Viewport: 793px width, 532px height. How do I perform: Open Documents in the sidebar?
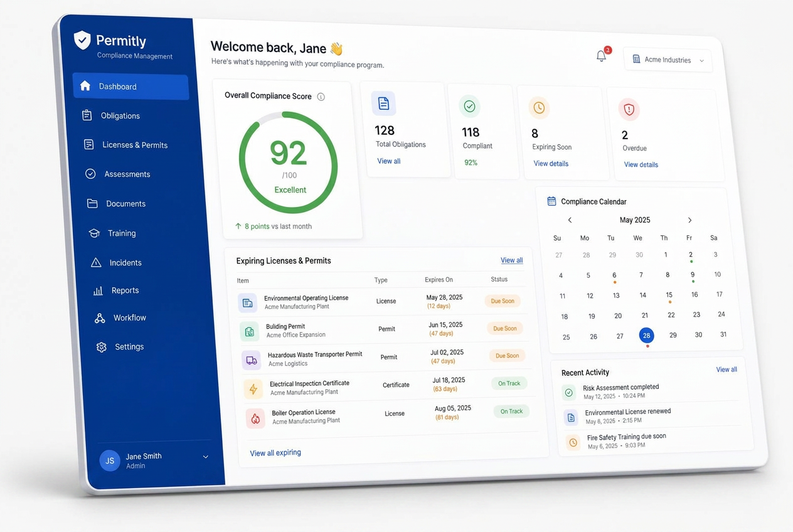coord(117,203)
